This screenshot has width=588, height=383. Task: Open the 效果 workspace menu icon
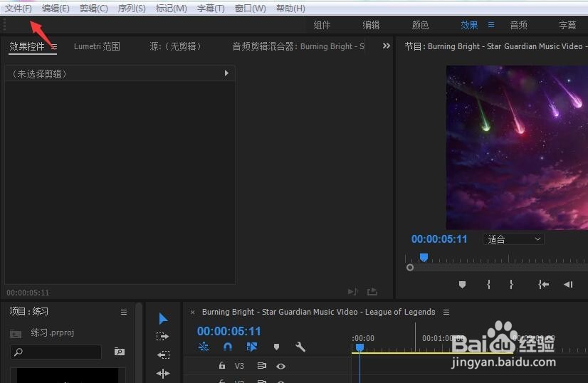click(x=491, y=25)
